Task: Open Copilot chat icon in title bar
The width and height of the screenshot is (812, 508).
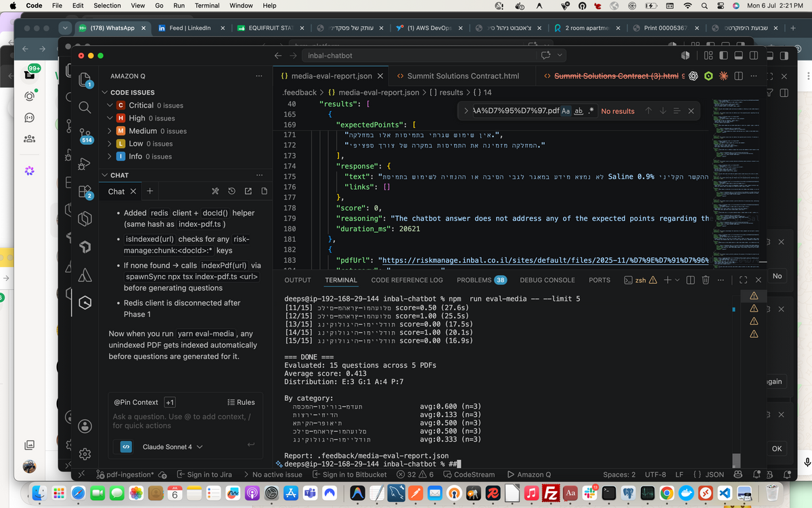Action: pyautogui.click(x=546, y=56)
